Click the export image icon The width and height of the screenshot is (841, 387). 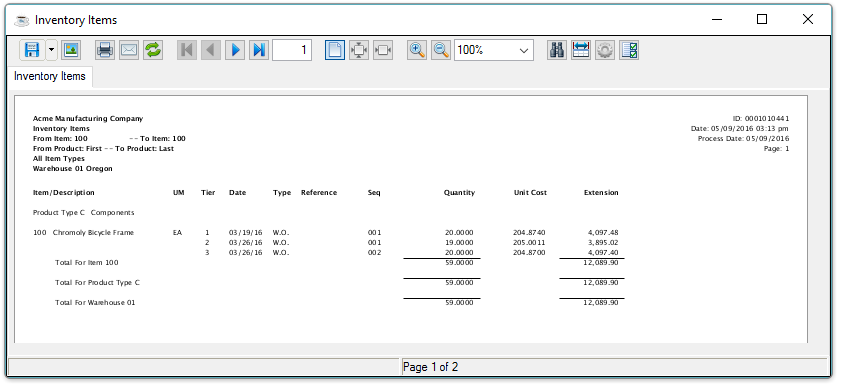tap(70, 50)
